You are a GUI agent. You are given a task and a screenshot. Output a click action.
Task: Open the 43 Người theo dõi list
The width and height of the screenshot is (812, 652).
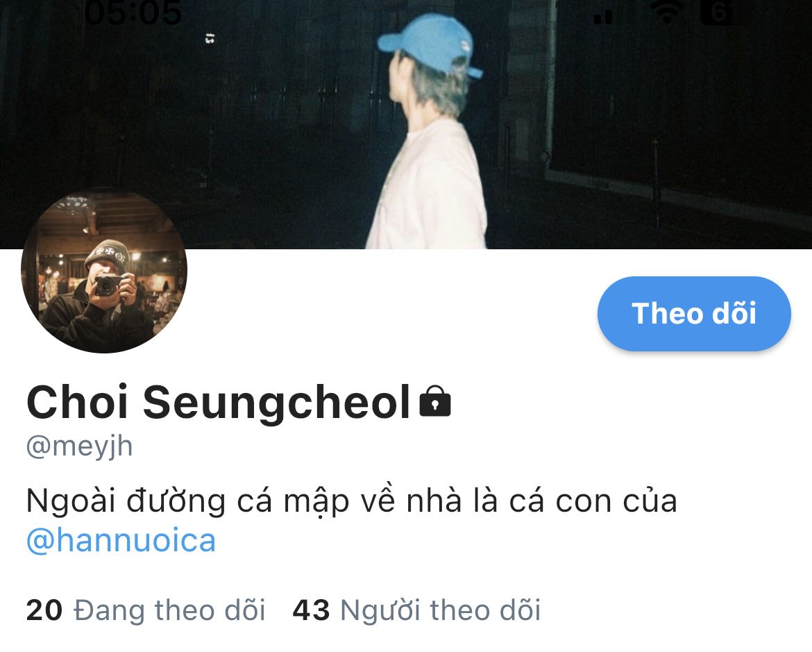[417, 610]
